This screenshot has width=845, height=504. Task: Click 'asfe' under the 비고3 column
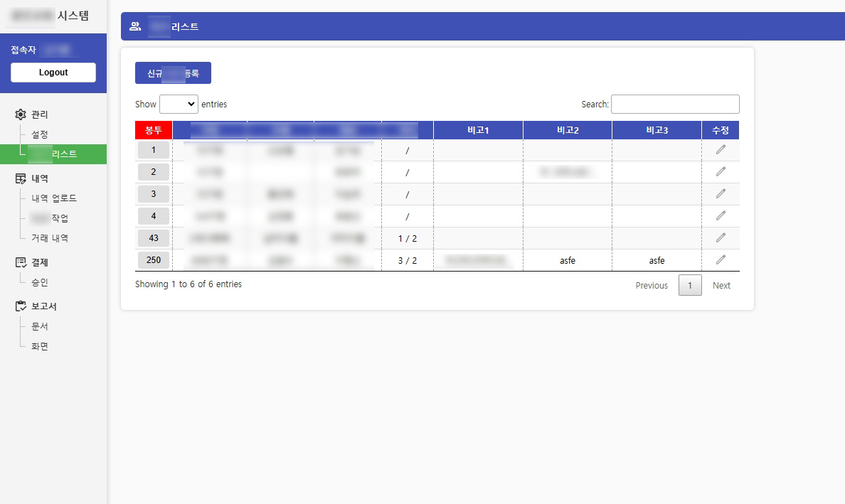(x=657, y=261)
